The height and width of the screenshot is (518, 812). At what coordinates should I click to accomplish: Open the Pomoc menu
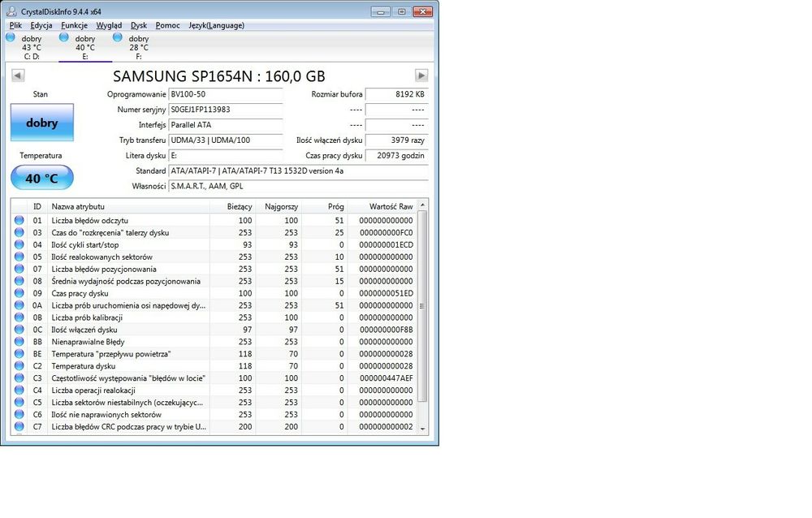tap(167, 25)
